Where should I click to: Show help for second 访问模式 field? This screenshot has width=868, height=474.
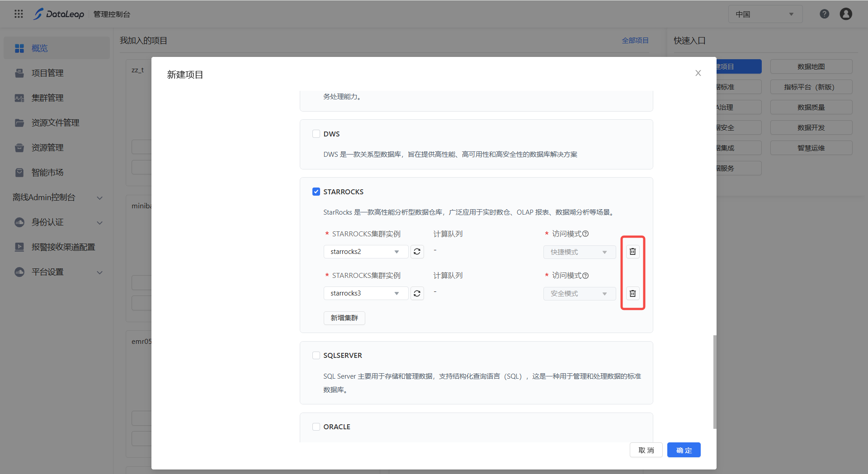[585, 276]
